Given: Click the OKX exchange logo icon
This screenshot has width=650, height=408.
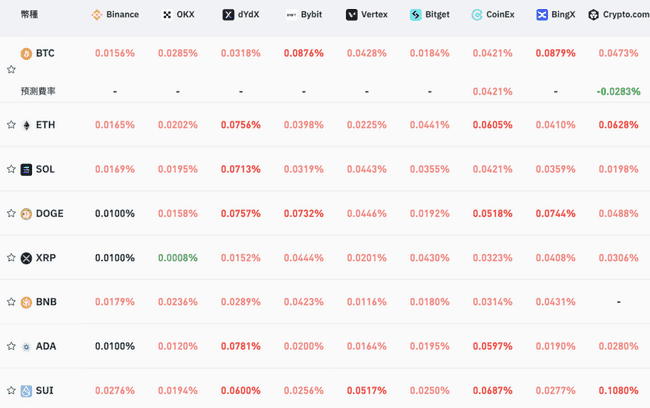Looking at the screenshot, I should (167, 15).
